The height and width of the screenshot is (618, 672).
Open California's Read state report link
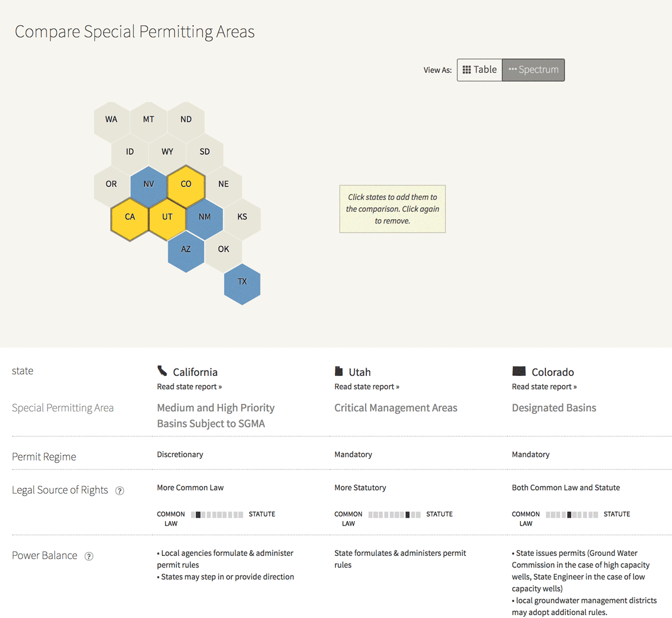[189, 387]
